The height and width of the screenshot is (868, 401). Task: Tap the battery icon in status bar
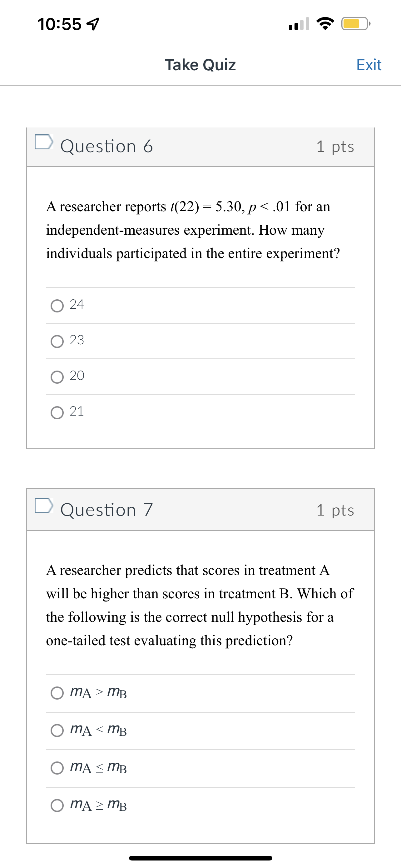pyautogui.click(x=354, y=23)
